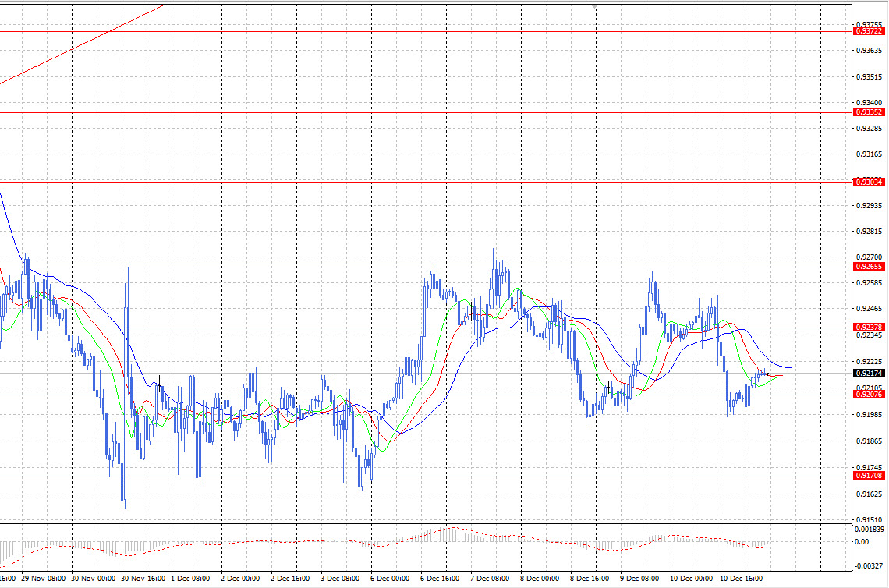889x588 pixels.
Task: Click price scale value 0.93165
Action: tap(870, 154)
